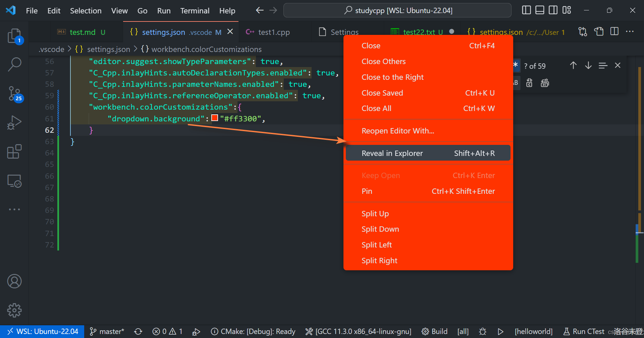
Task: Pick the [all] build target
Action: [463, 332]
